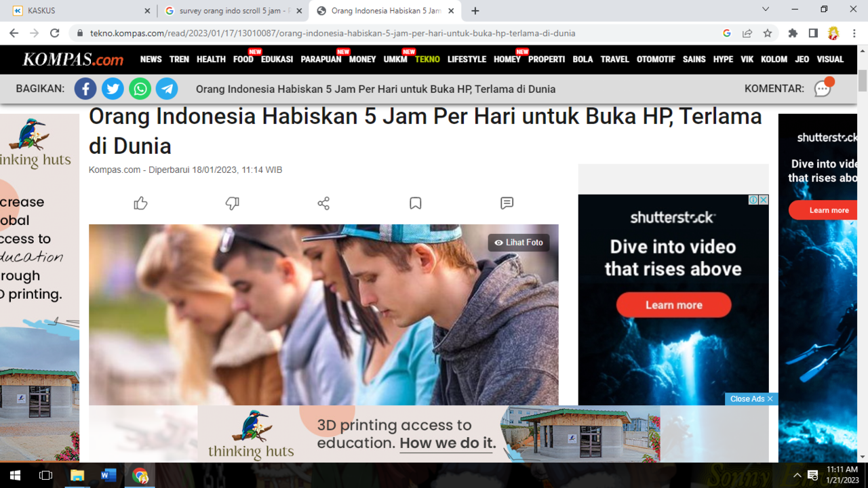Click the Google icon in address bar
Viewport: 868px width, 488px height.
click(726, 33)
